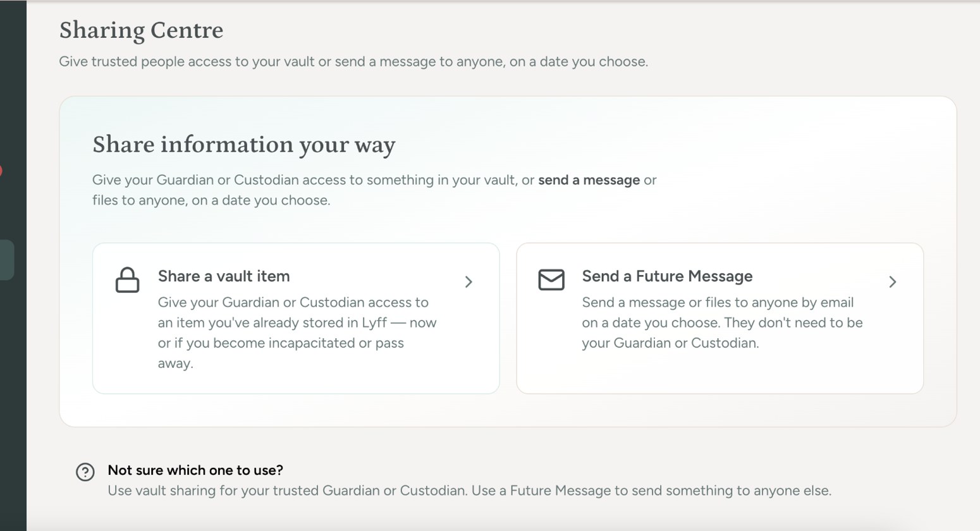
Task: Click the Future Message card description about email delivery
Action: pos(722,322)
